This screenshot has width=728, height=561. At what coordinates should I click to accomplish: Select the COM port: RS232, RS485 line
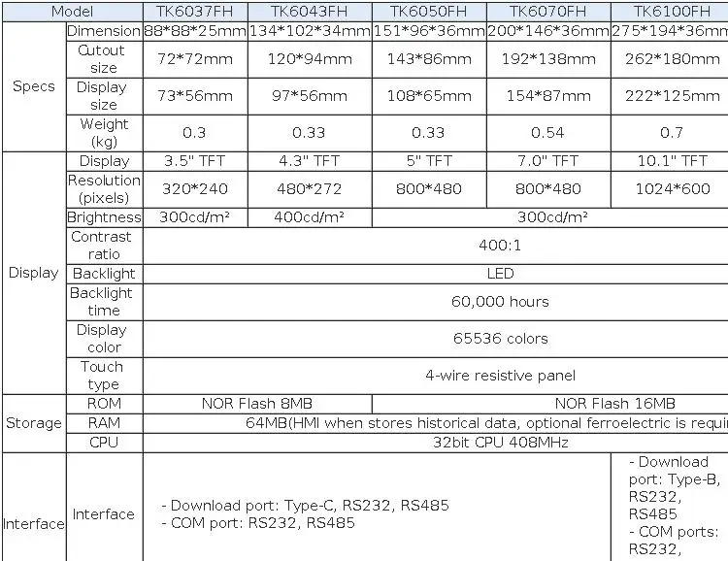point(258,523)
